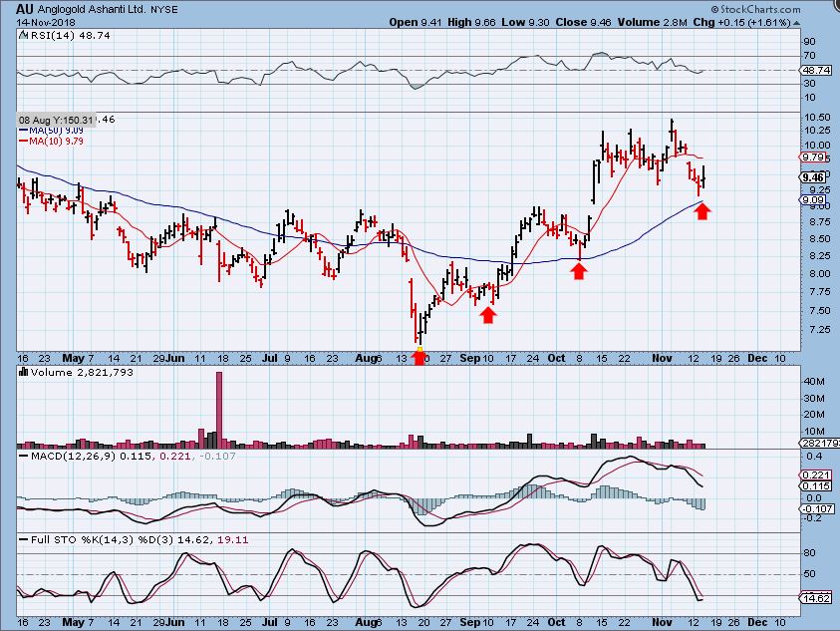Image resolution: width=840 pixels, height=631 pixels.
Task: Click the 40M volume axis label
Action: tap(814, 382)
